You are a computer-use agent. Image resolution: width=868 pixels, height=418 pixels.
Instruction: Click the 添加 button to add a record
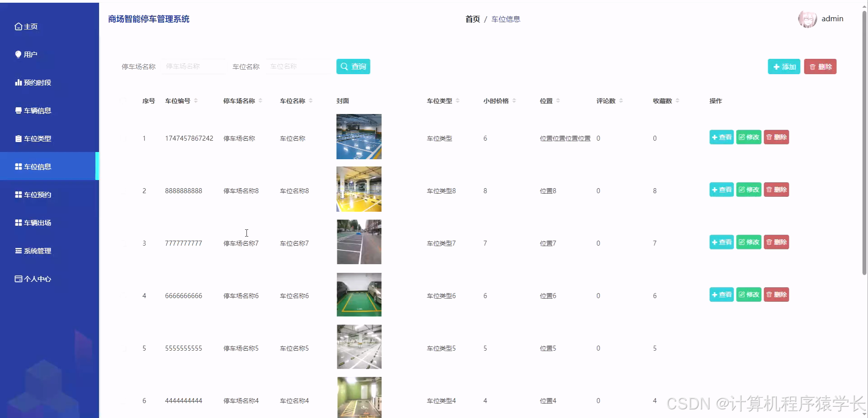point(783,66)
